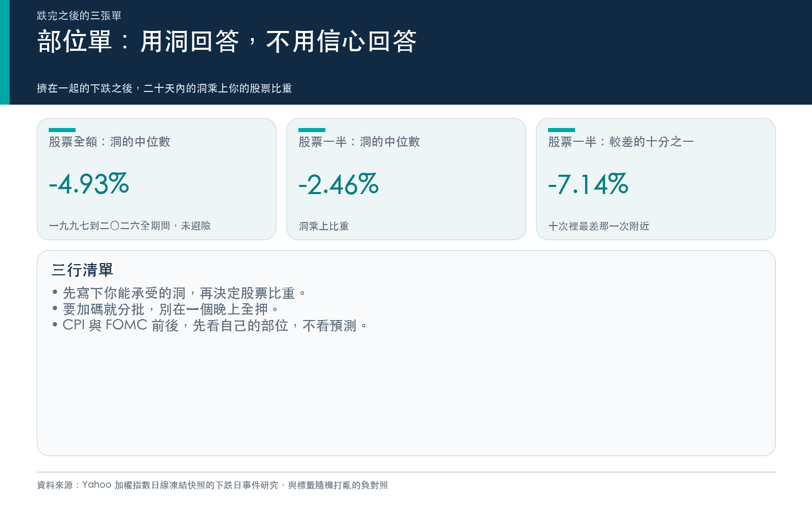Click the value -4.93%
The image size is (812, 508).
click(x=89, y=184)
